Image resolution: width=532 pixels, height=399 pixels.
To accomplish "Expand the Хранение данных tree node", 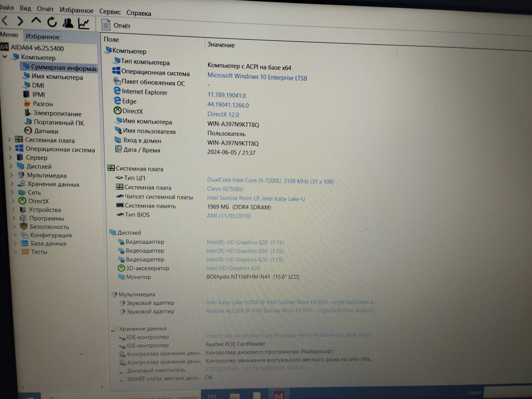I will 12,183.
